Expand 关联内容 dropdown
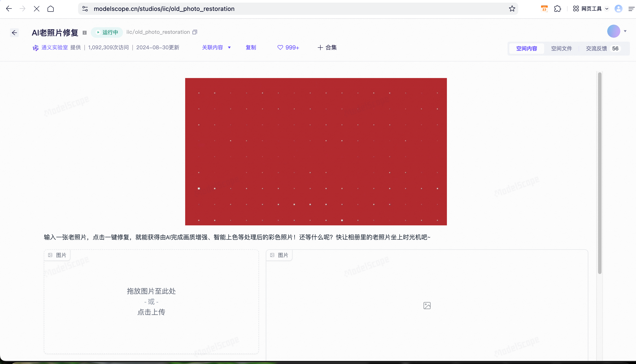Viewport: 636px width, 364px height. click(x=216, y=48)
